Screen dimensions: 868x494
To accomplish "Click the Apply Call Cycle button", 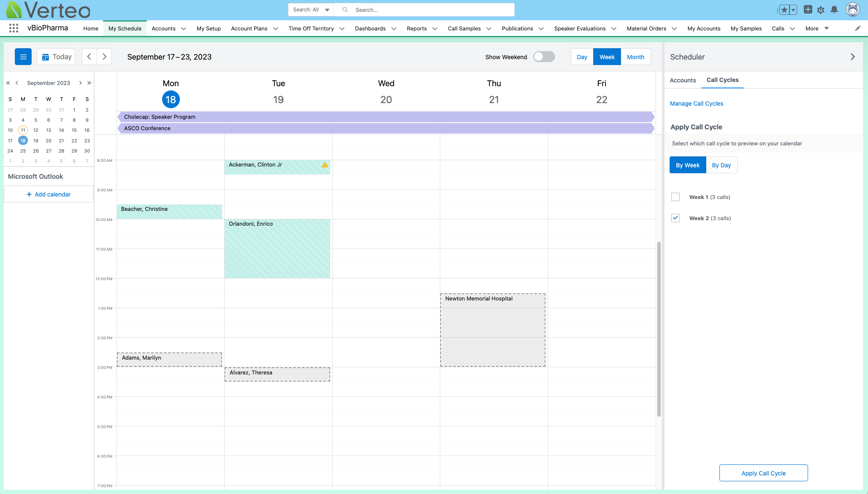I will point(763,473).
